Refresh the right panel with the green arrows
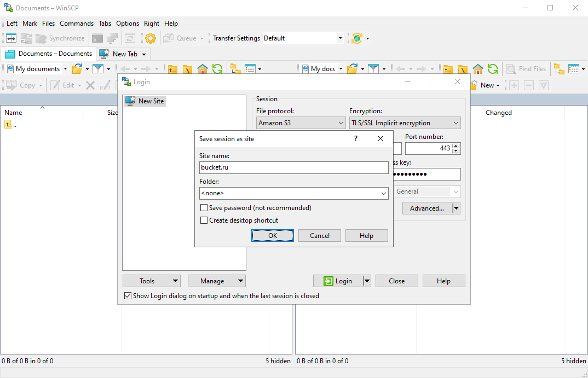This screenshot has width=588, height=378. coord(493,69)
